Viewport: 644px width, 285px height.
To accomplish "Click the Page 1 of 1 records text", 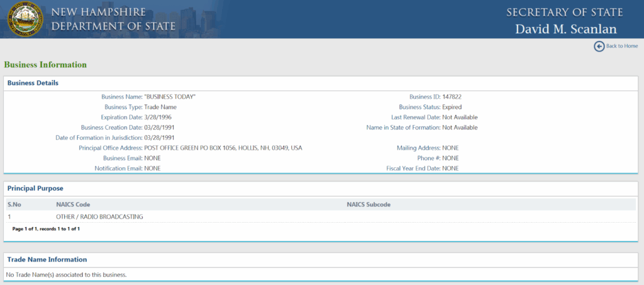I will point(46,229).
